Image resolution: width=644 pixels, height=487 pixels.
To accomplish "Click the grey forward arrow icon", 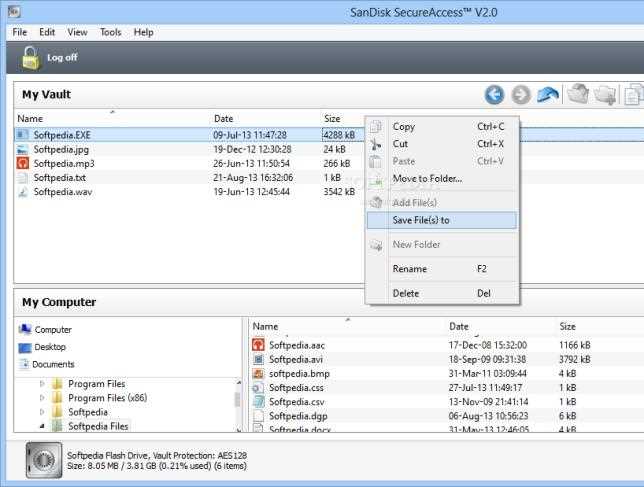I will coord(521,95).
